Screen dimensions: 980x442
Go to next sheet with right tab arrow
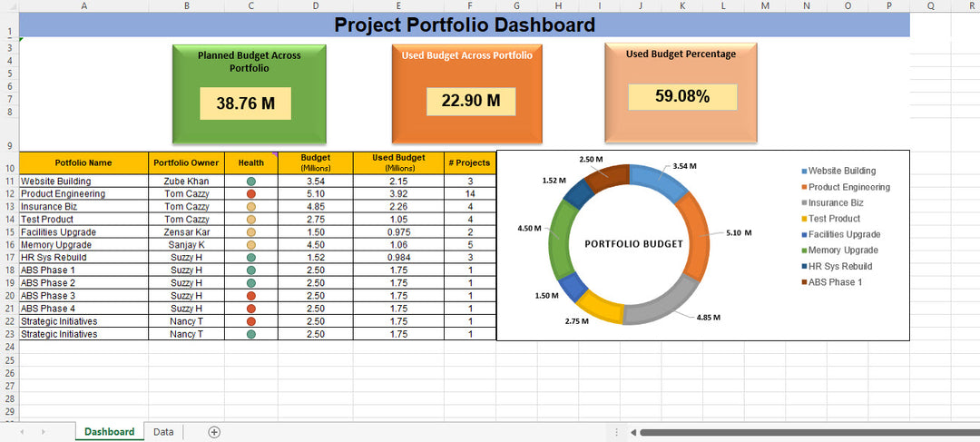pyautogui.click(x=44, y=432)
